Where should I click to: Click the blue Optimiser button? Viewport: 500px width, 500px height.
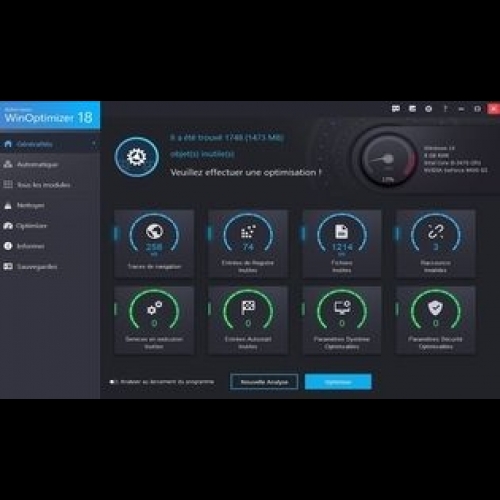click(338, 382)
